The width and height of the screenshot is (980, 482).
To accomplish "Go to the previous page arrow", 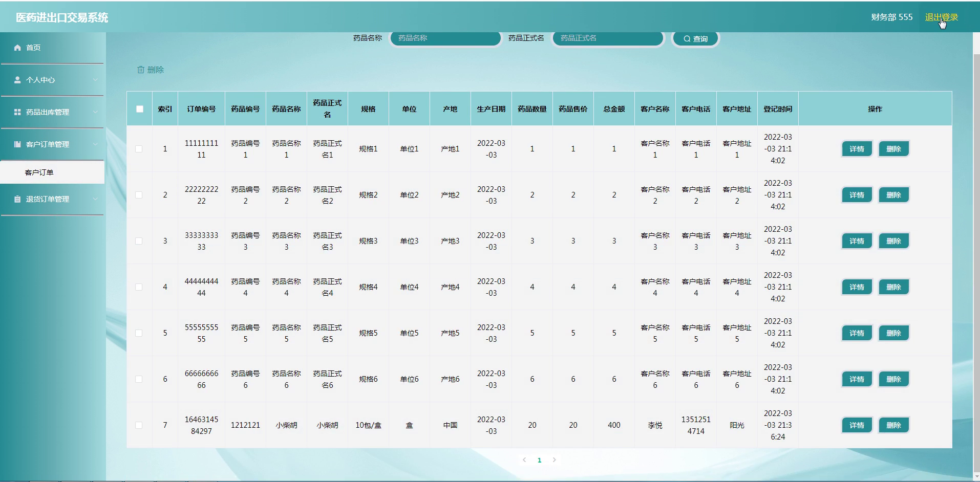I will pyautogui.click(x=524, y=460).
